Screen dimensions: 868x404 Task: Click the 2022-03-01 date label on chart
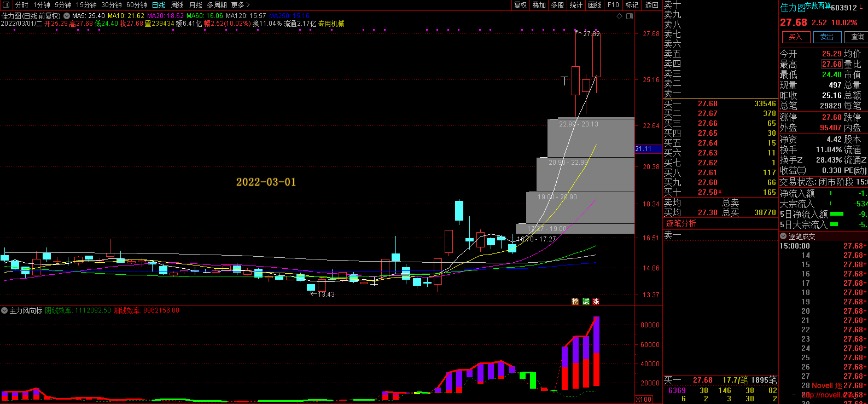pos(266,182)
